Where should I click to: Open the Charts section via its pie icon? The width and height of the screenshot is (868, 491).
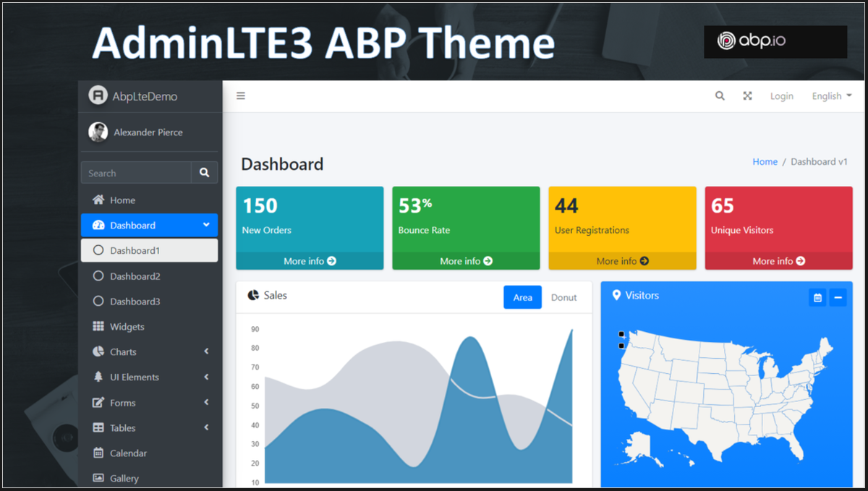tap(97, 351)
